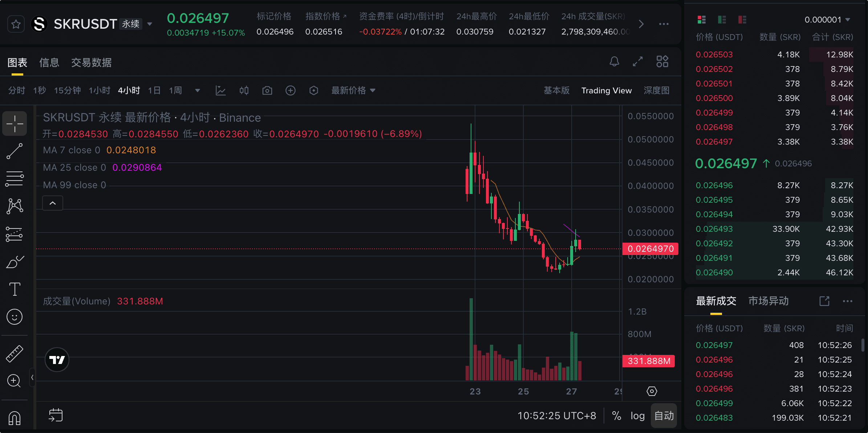
Task: Toggle percent scale on chart
Action: tap(616, 416)
